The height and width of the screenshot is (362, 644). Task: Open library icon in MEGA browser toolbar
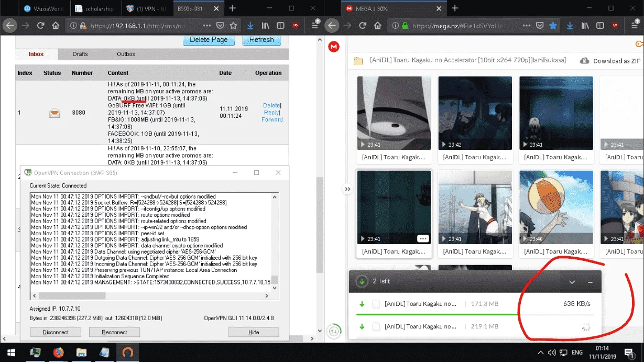pyautogui.click(x=585, y=26)
